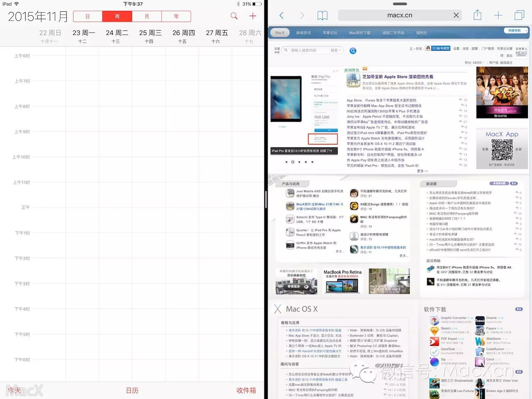Tap the macx.cn Safari address bar
This screenshot has height=399, width=532.
[400, 15]
